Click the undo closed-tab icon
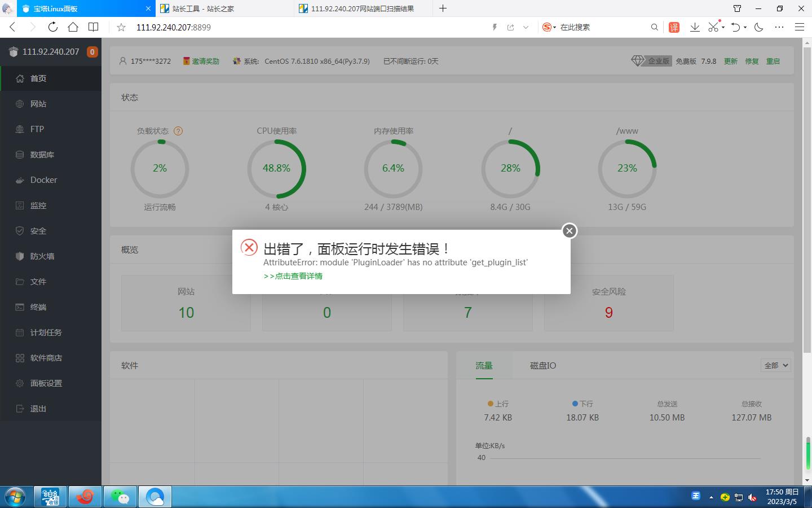 [x=735, y=27]
